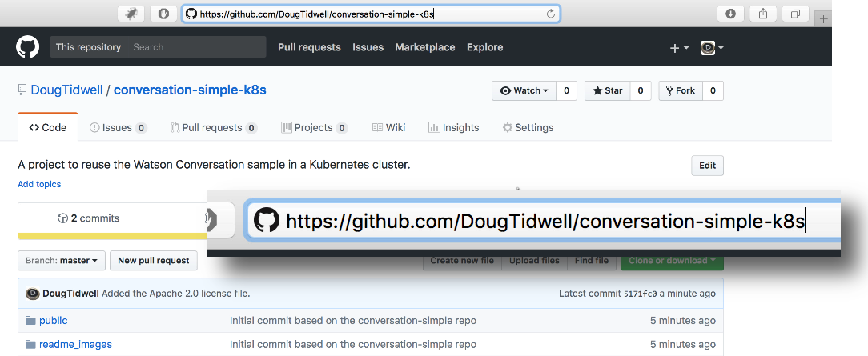Open the Wiki tab
The width and height of the screenshot is (868, 356).
tap(388, 128)
